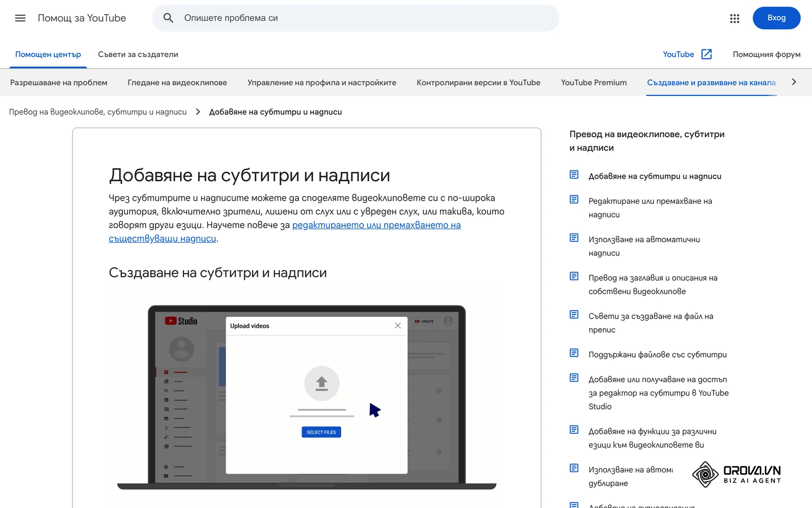Open the Google apps grid
812x508 pixels.
pos(734,18)
